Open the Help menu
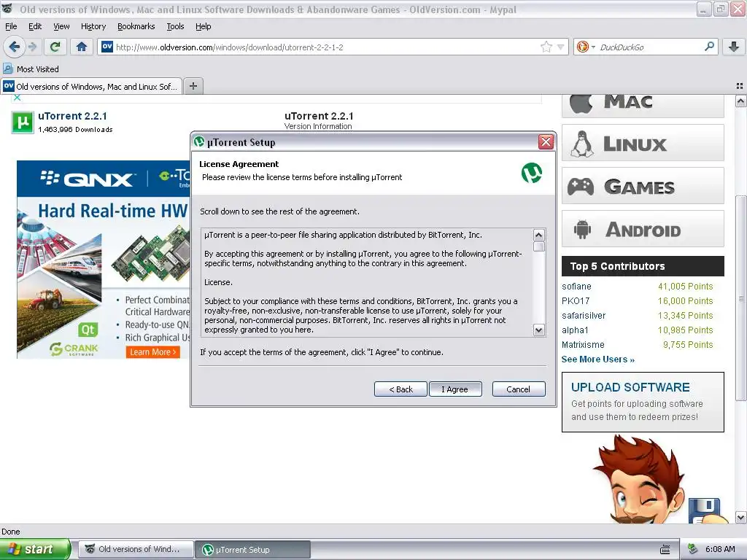Viewport: 747px width, 560px height. click(x=203, y=26)
